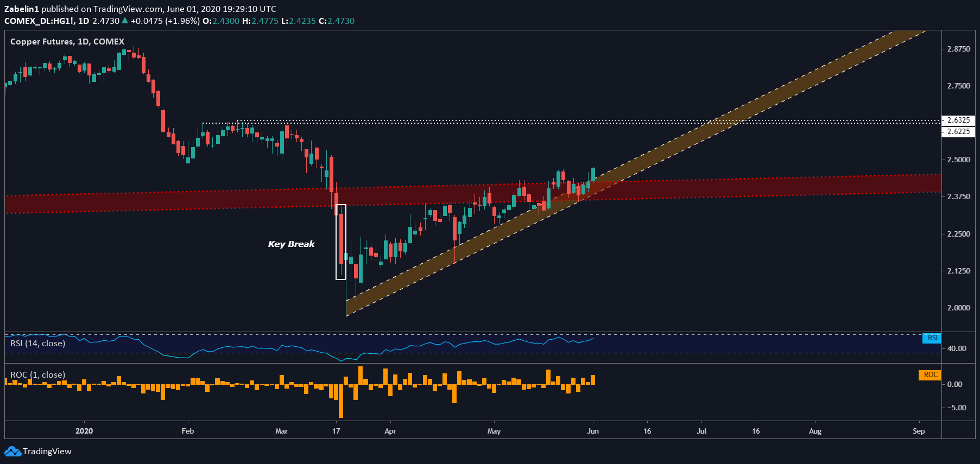Click the 2.7500 price axis tick

[x=958, y=86]
